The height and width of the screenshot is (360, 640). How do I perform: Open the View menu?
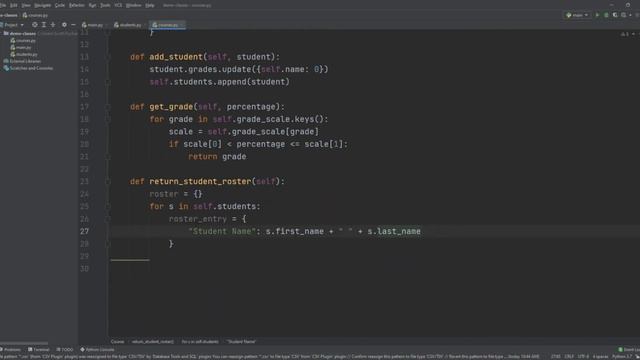[26, 5]
